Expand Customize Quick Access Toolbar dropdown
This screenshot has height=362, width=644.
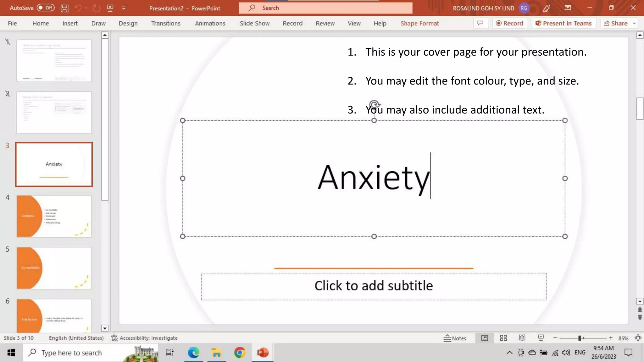click(124, 8)
